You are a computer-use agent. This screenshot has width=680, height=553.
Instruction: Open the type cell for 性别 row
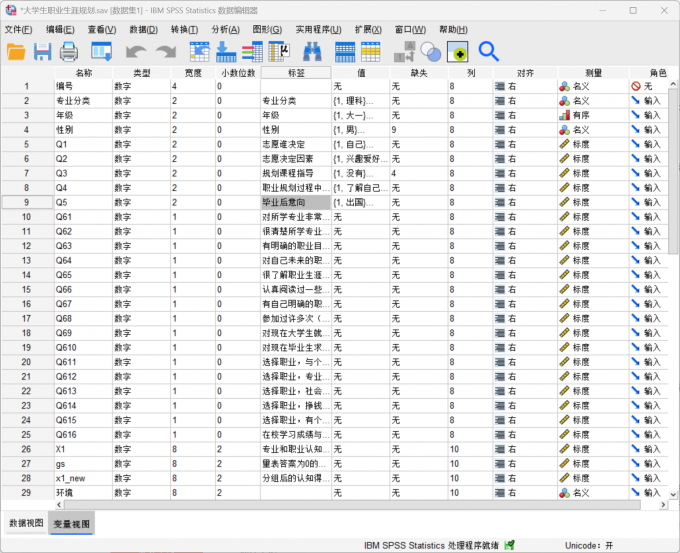coord(140,130)
